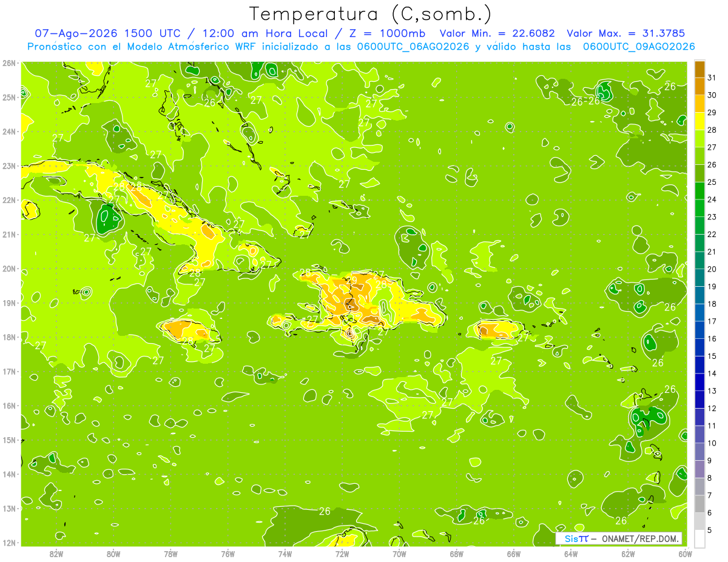
Task: Click the '0600UTC_09AGO2026' valid-until time text
Action: (639, 47)
